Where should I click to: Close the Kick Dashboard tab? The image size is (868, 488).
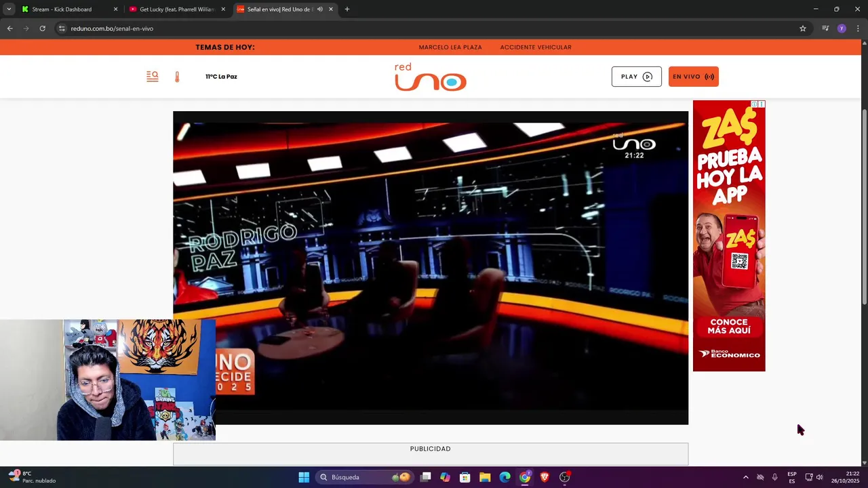point(115,9)
